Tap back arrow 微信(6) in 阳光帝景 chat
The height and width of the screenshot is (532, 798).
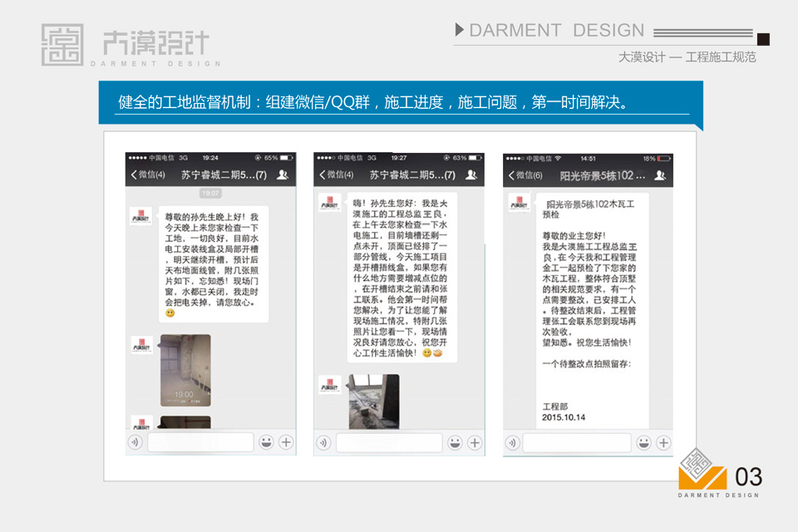525,175
